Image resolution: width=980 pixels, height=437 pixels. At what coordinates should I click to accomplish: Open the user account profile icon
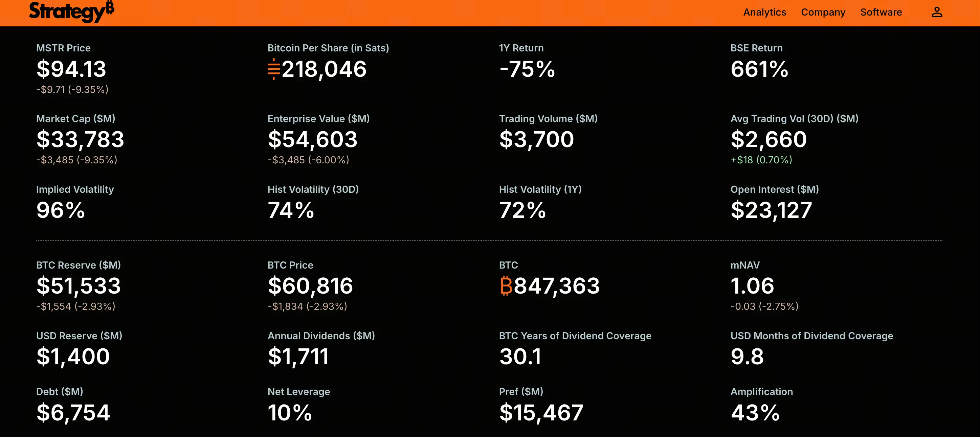point(937,12)
